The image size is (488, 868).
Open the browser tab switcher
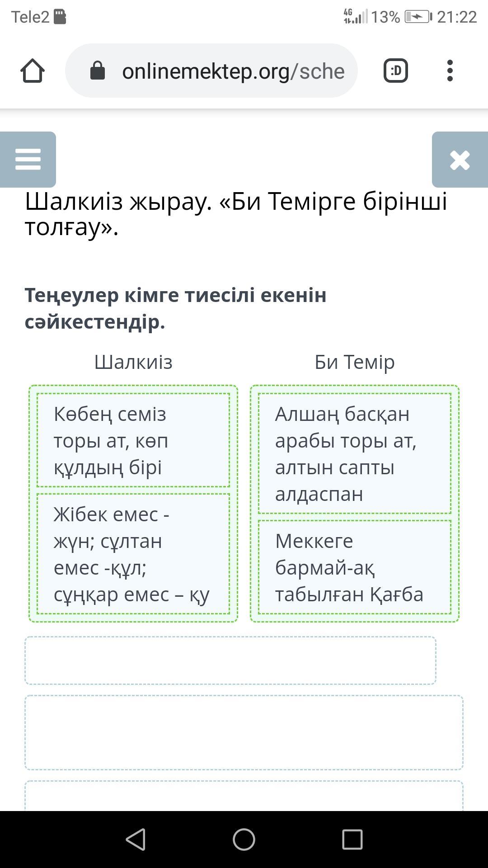(x=395, y=71)
